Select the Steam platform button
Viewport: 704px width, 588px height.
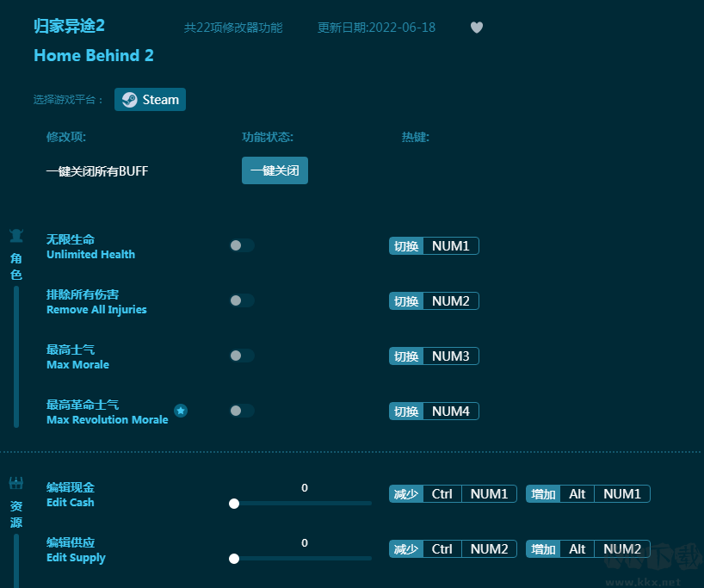pos(150,100)
